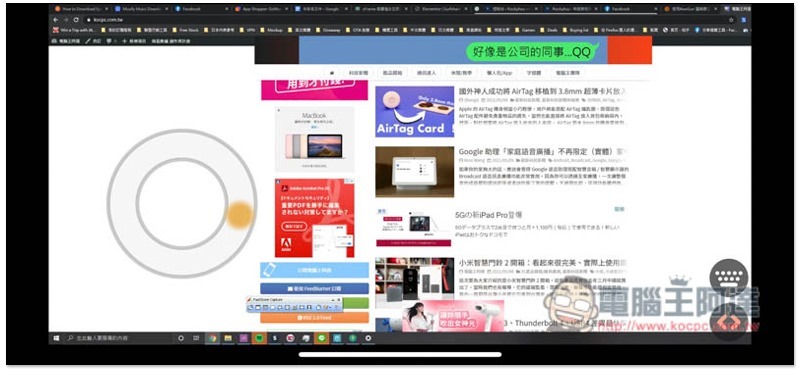800x369 pixels.
Task: Tap the orange code-brackets floating button
Action: pyautogui.click(x=729, y=323)
